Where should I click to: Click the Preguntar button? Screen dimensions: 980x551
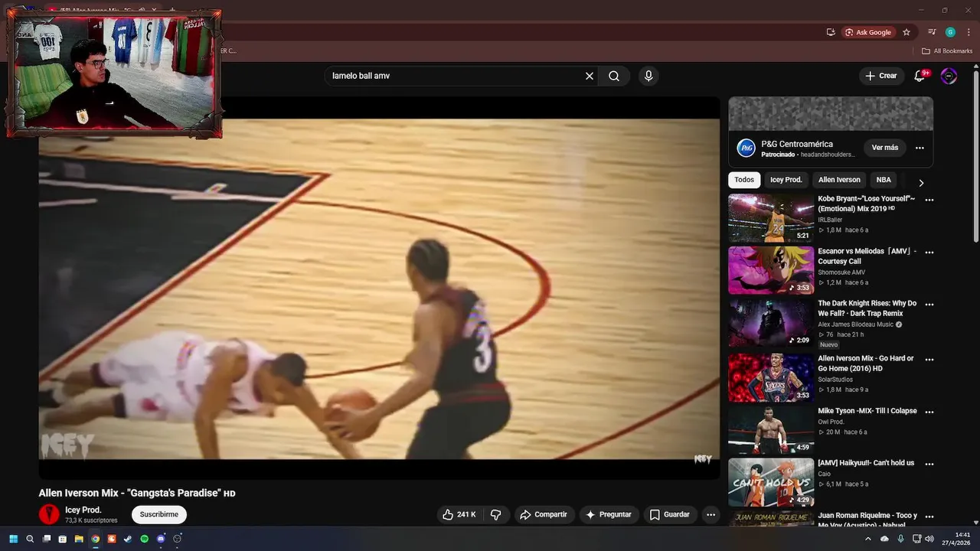point(609,514)
